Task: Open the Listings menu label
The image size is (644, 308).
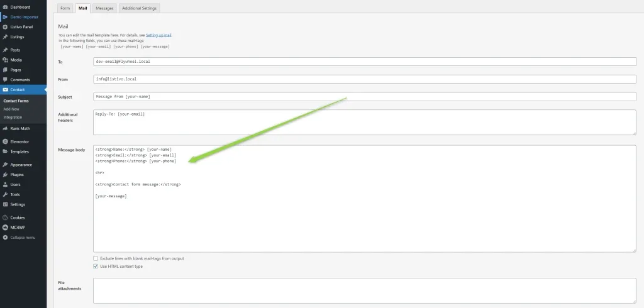Action: click(17, 37)
